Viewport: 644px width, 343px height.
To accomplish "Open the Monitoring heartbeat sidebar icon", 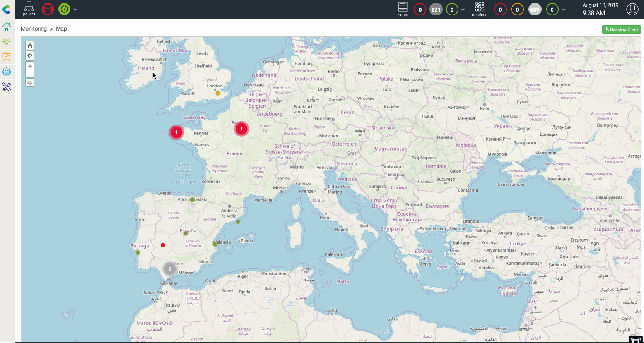I will (x=7, y=41).
